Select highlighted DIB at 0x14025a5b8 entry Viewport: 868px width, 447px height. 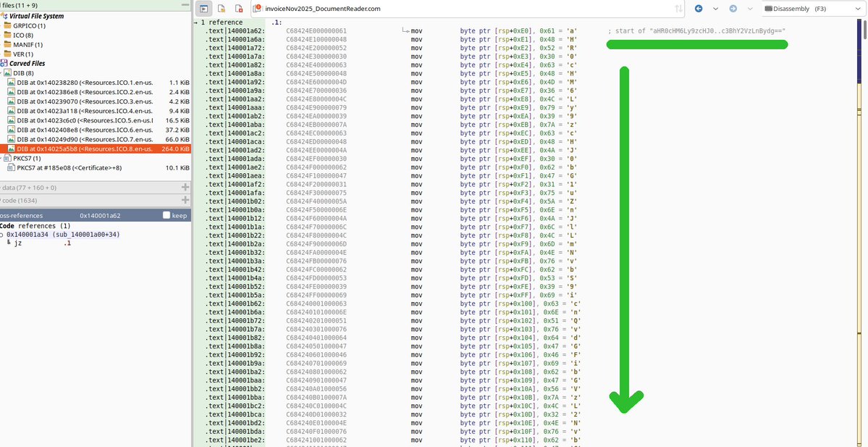pos(96,149)
